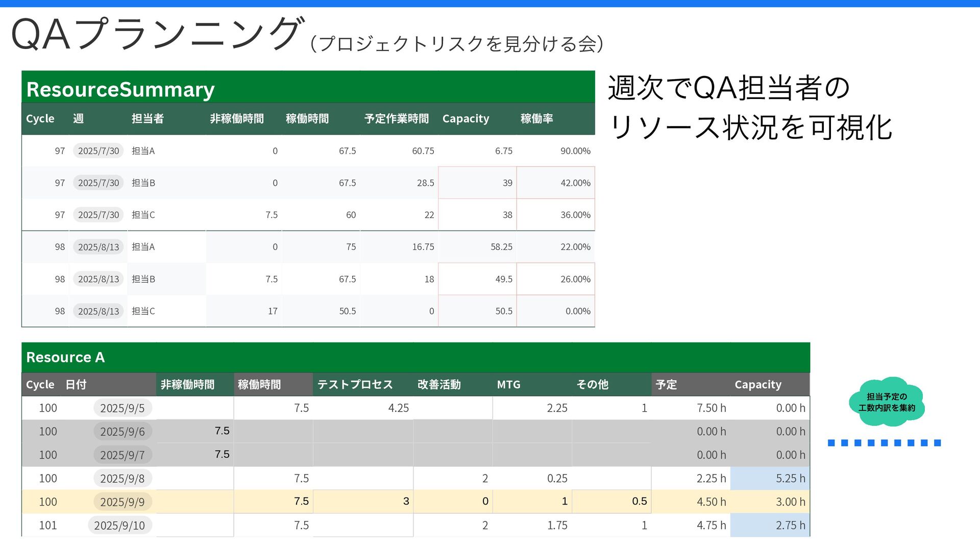Viewport: 980px width, 551px height.
Task: Select the 2025/7/30 date chip for 担当A
Action: pos(99,151)
